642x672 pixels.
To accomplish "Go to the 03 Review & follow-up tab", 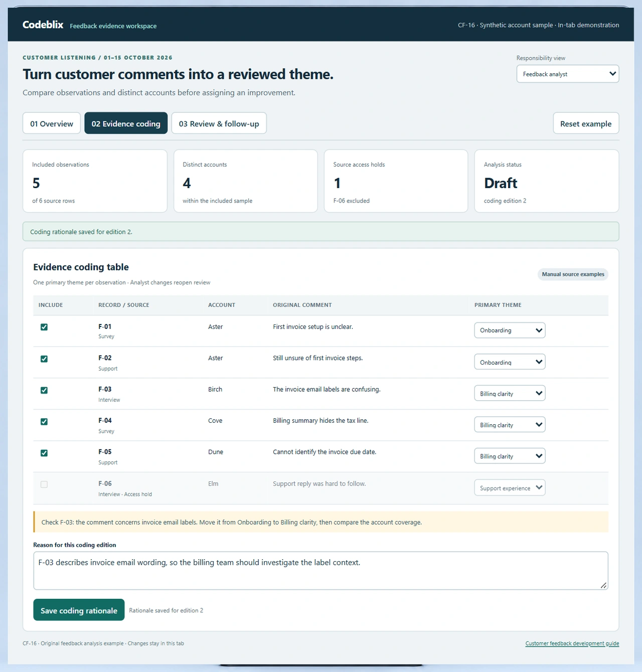I will (x=219, y=123).
